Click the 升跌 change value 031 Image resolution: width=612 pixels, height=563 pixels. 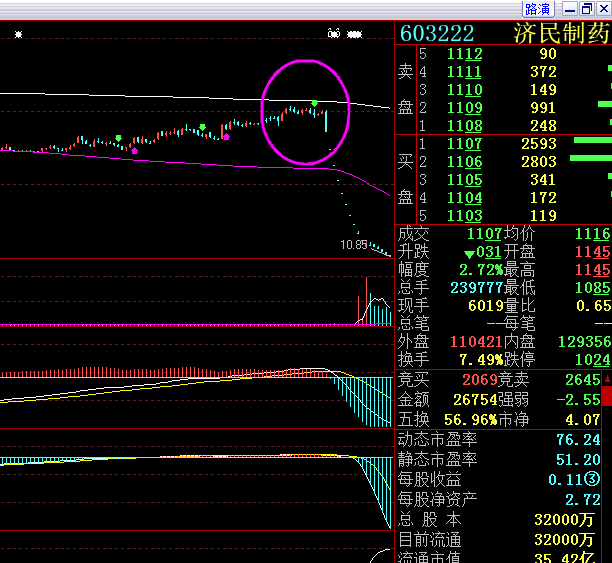pos(489,252)
